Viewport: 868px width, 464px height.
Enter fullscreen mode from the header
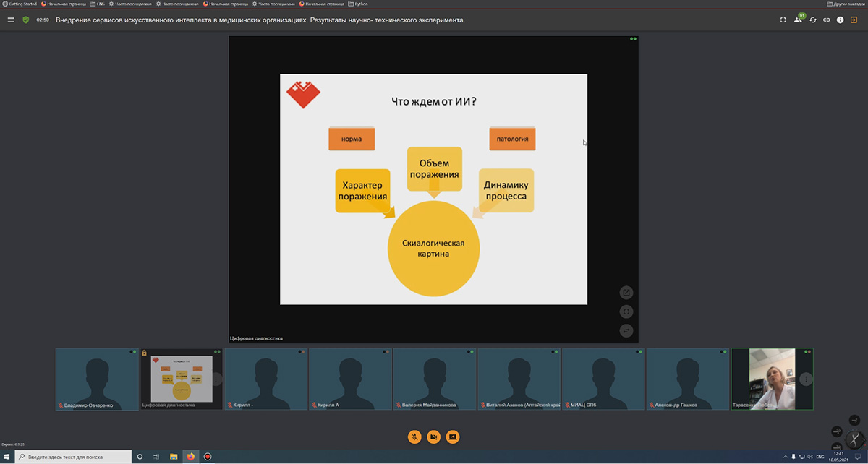click(x=783, y=20)
